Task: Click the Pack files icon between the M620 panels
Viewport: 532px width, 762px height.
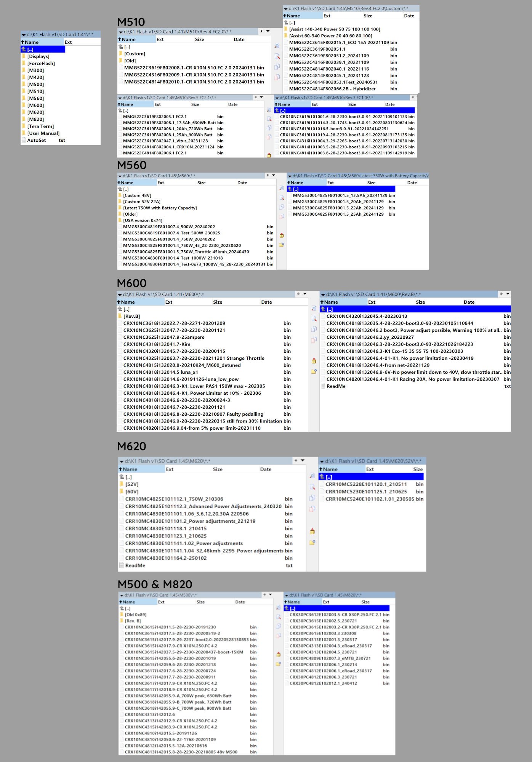Action: click(312, 531)
